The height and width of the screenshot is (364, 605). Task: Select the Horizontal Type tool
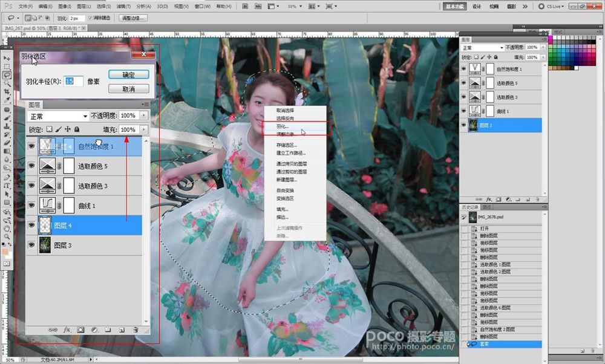tap(7, 186)
